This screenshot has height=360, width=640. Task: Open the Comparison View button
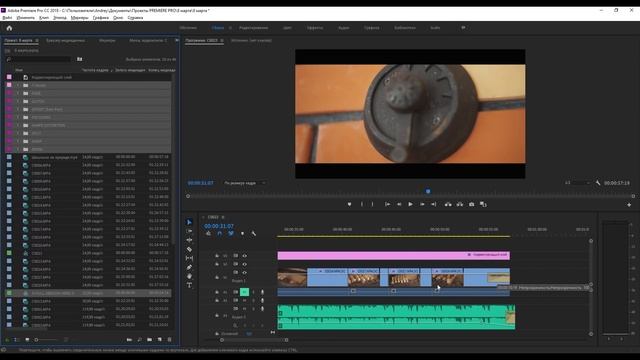pos(483,204)
